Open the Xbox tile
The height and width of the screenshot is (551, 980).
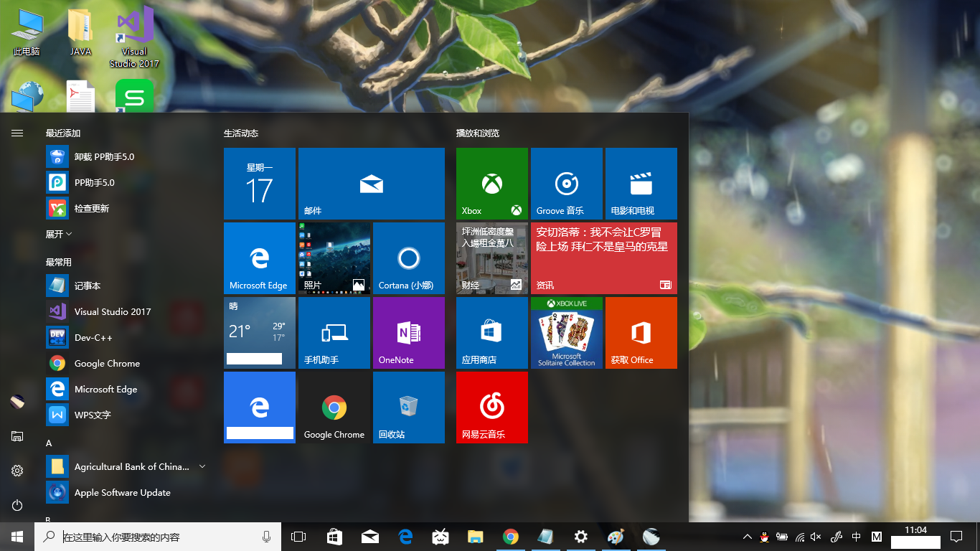point(492,184)
